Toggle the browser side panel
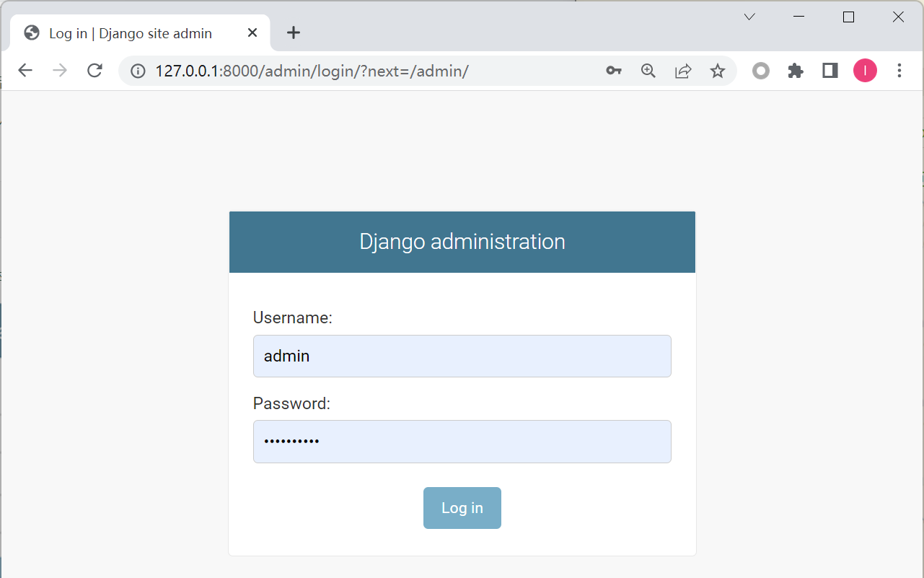The image size is (924, 578). (x=830, y=71)
